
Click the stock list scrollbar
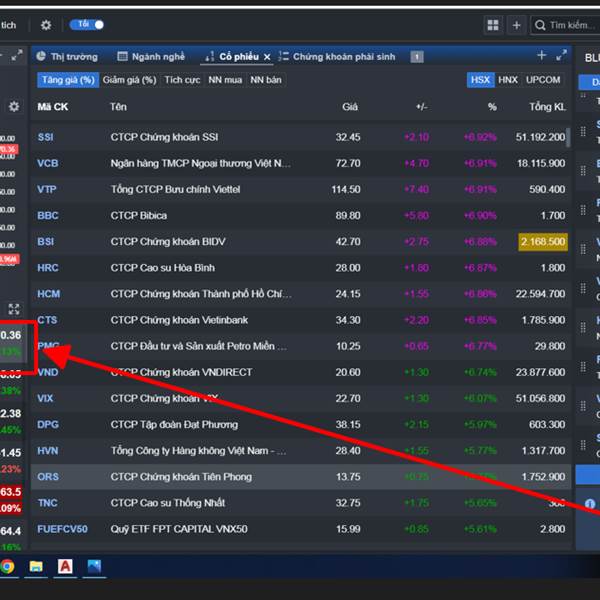(x=568, y=137)
